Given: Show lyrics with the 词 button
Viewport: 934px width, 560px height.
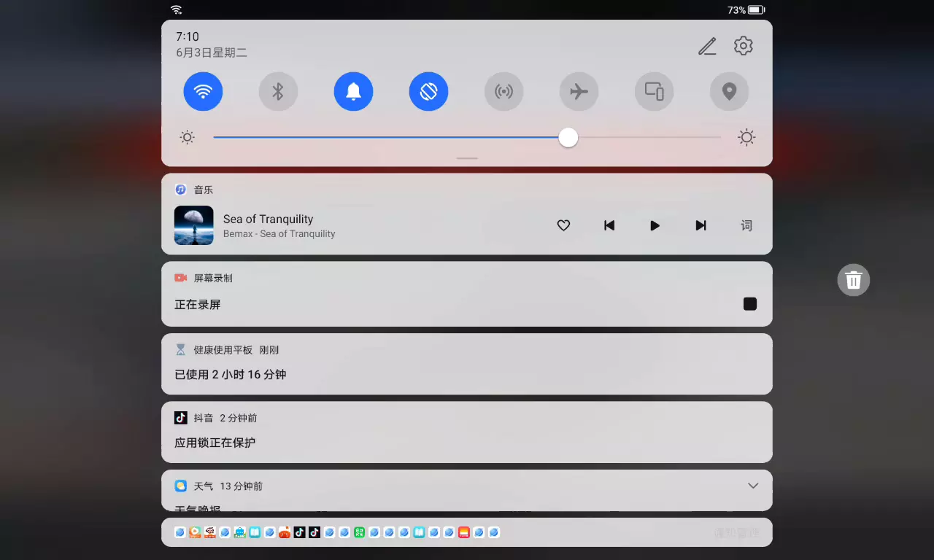Looking at the screenshot, I should click(746, 226).
